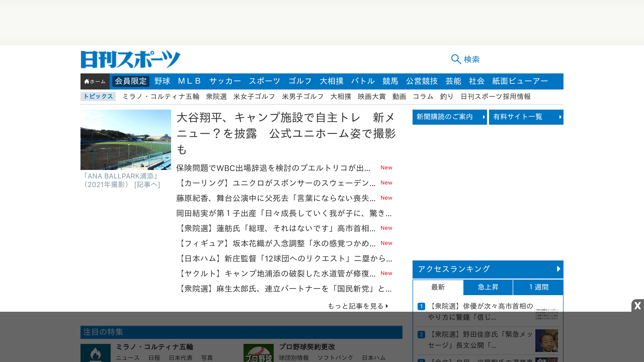The height and width of the screenshot is (362, 644).
Task: Open the 衆院選 topic link
Action: (216, 97)
